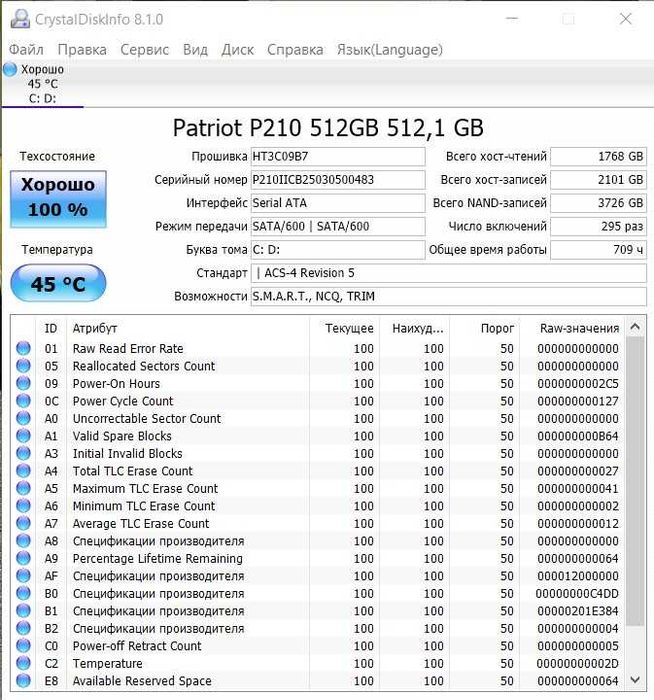Click the ID column header
Screen dimensions: 654x700
pyautogui.click(x=51, y=329)
